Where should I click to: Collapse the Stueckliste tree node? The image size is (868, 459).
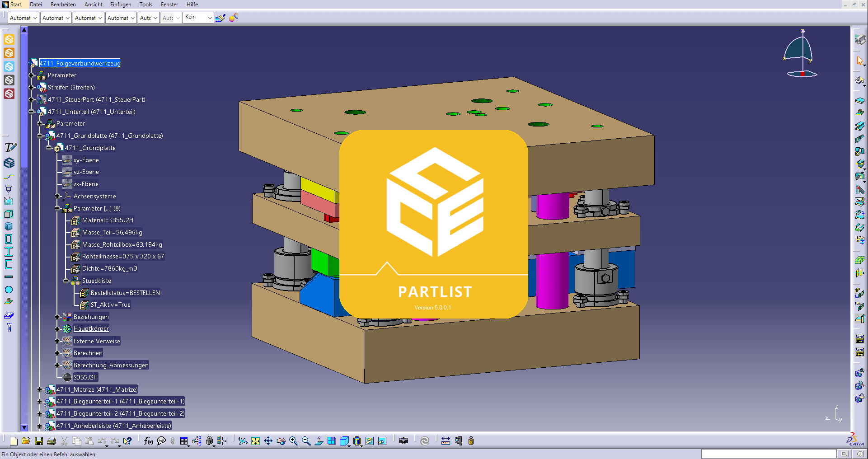tap(66, 281)
